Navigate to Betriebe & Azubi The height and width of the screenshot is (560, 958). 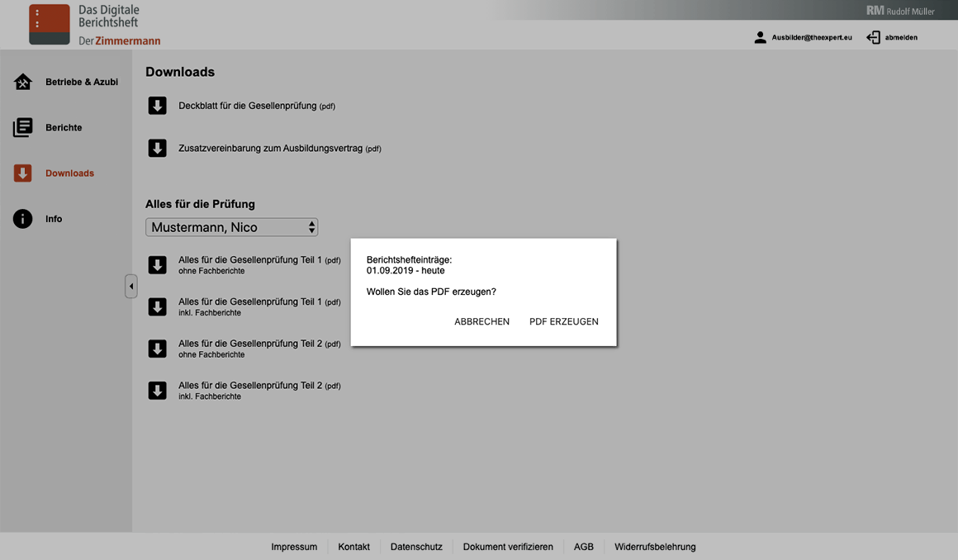point(81,82)
